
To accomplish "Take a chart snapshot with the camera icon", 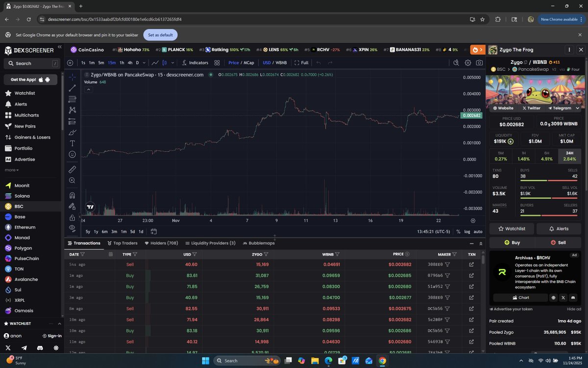I will 479,63.
